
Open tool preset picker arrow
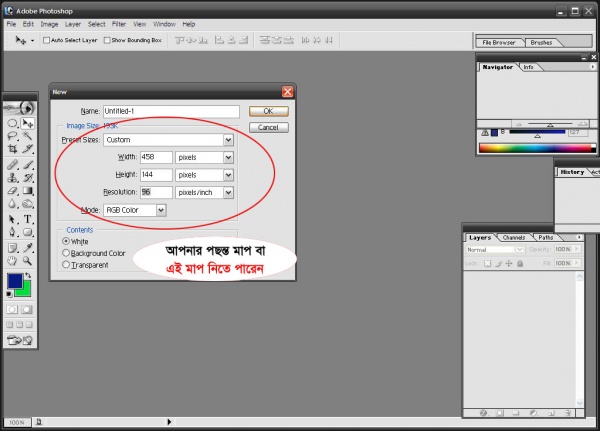(33, 40)
